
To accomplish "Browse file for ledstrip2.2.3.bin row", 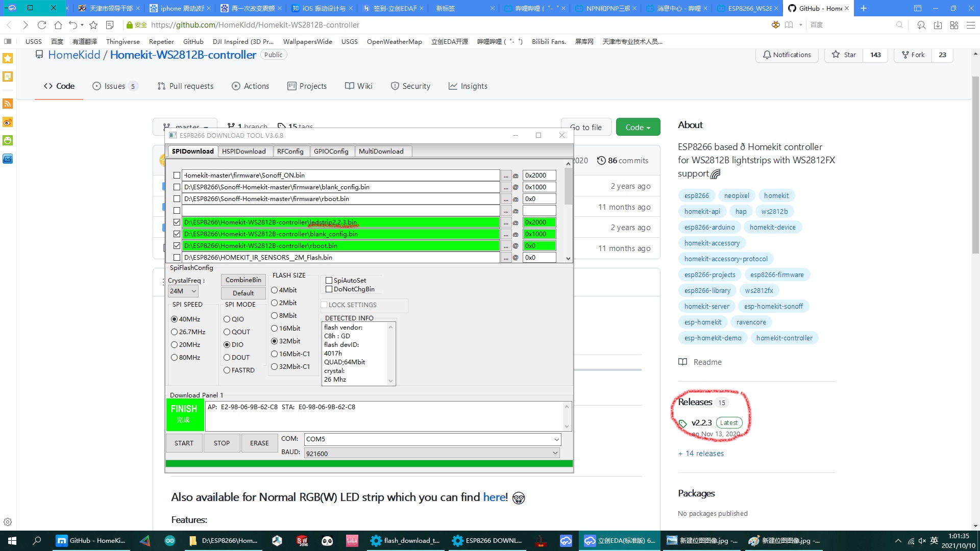I will tap(506, 222).
